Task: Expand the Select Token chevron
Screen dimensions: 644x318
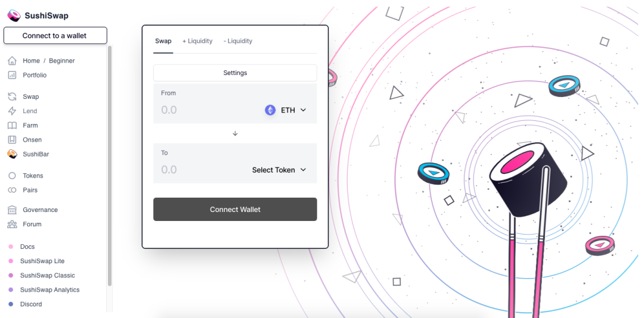Action: coord(303,170)
